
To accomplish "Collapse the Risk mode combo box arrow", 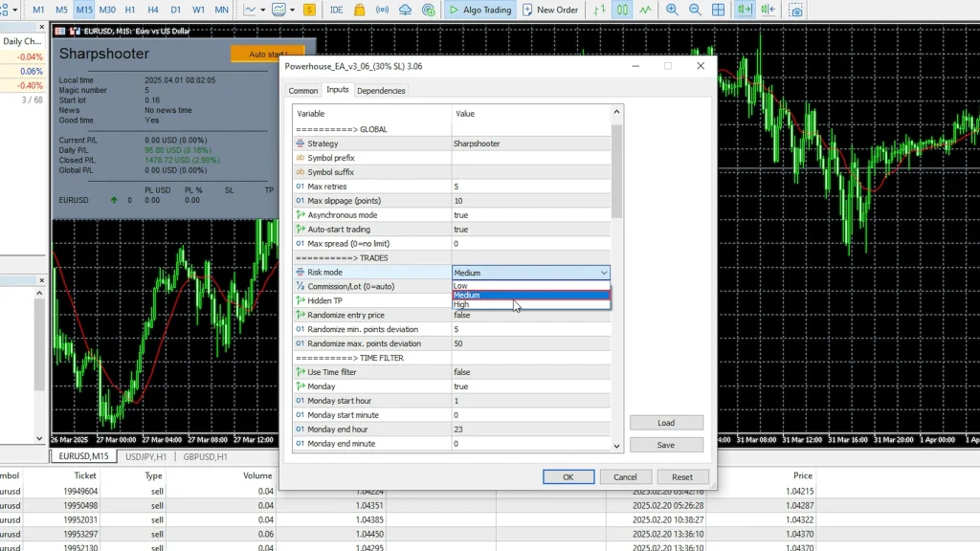I will [x=604, y=273].
